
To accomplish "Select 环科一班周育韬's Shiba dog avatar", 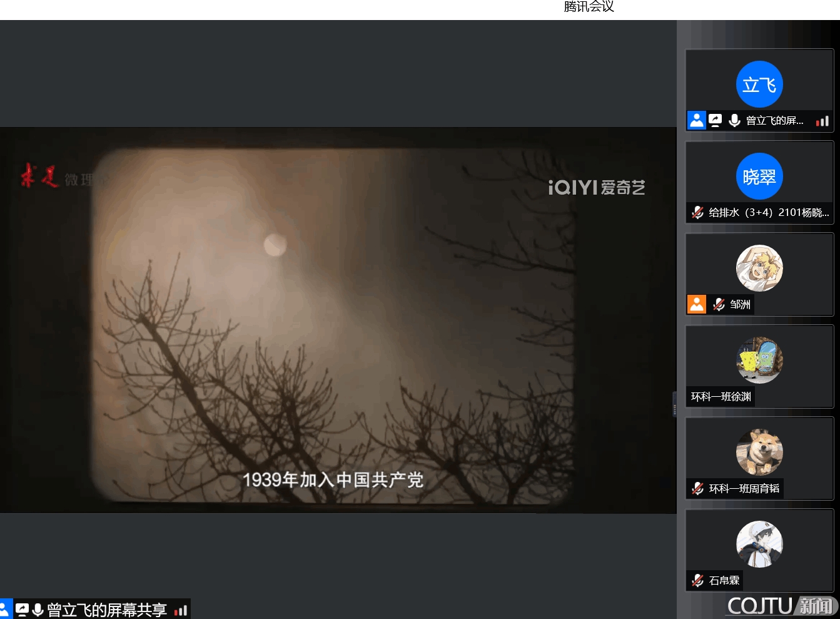I will coord(759,453).
